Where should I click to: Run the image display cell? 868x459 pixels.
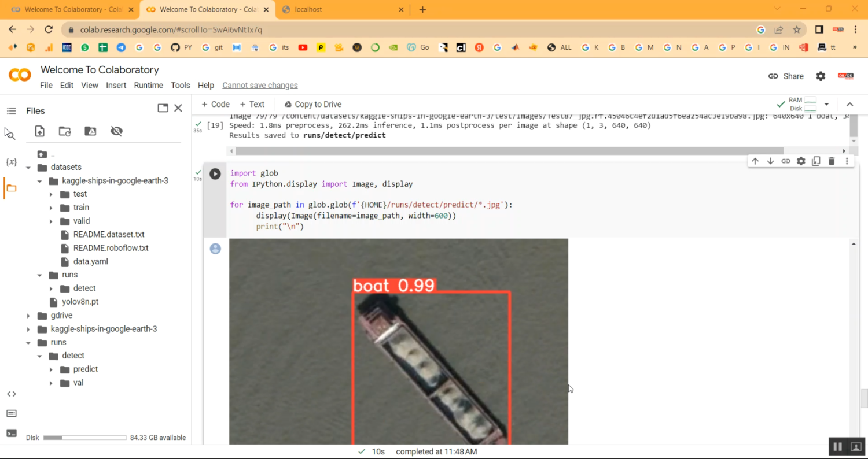click(215, 173)
